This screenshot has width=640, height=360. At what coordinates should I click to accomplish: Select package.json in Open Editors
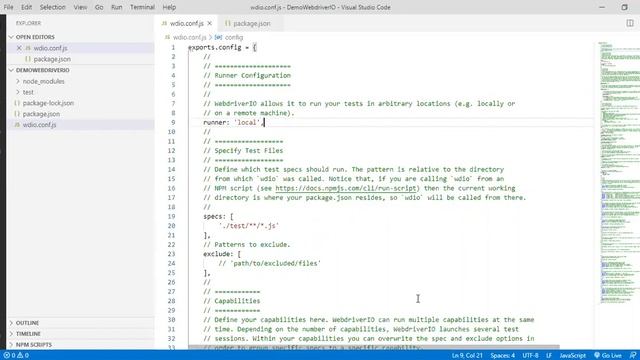[x=52, y=59]
